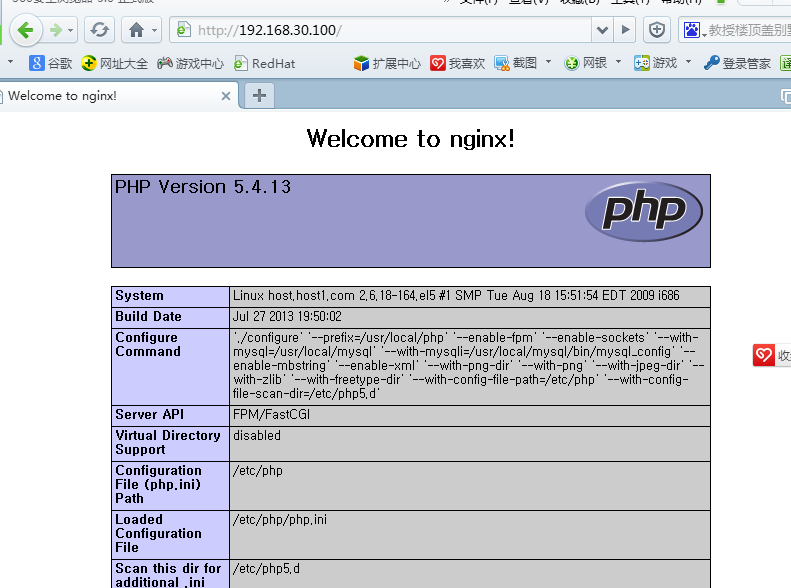
Task: Open the address bar history dropdown
Action: [x=602, y=30]
